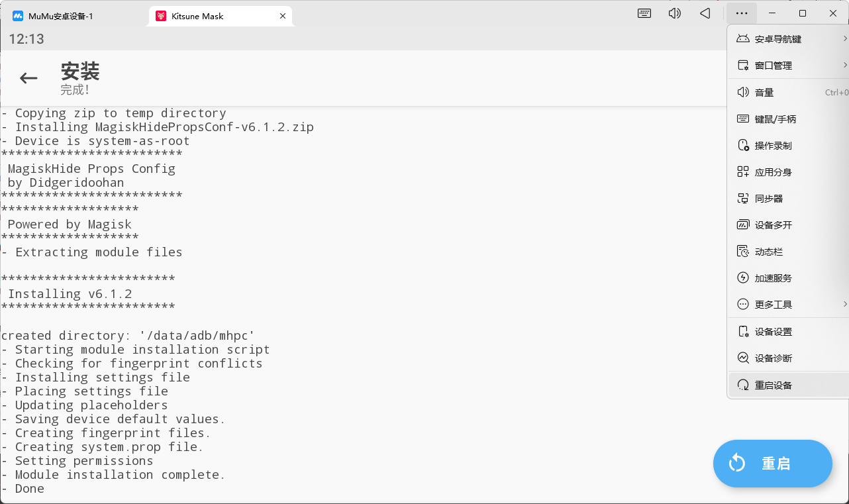Image resolution: width=849 pixels, height=504 pixels.
Task: Click the keyboard icon in title bar
Action: [x=644, y=13]
